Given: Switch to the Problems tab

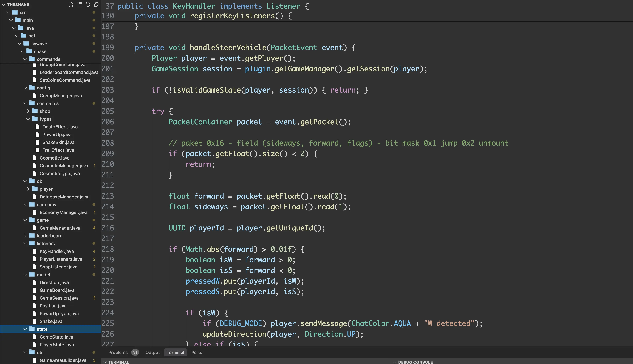Looking at the screenshot, I should tap(118, 352).
